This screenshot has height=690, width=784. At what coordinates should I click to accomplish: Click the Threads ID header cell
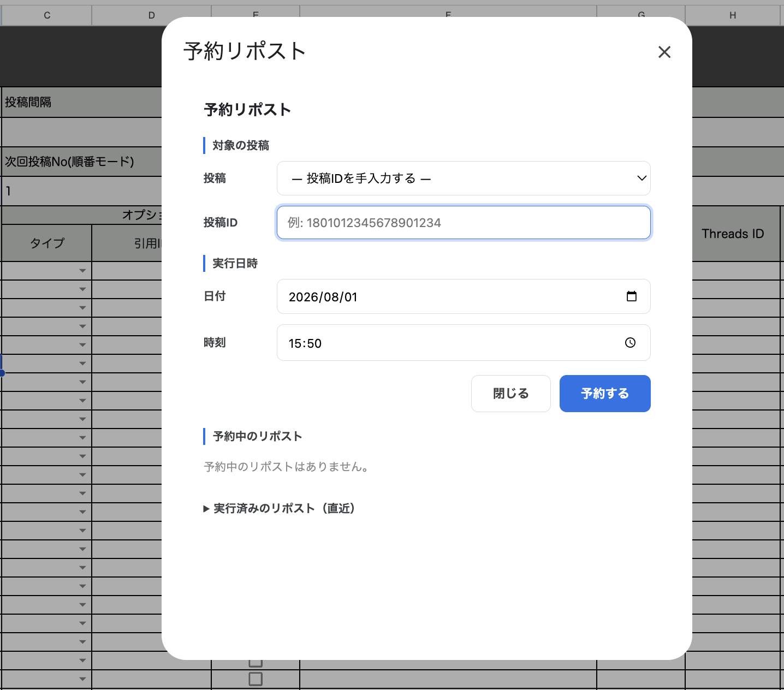733,234
